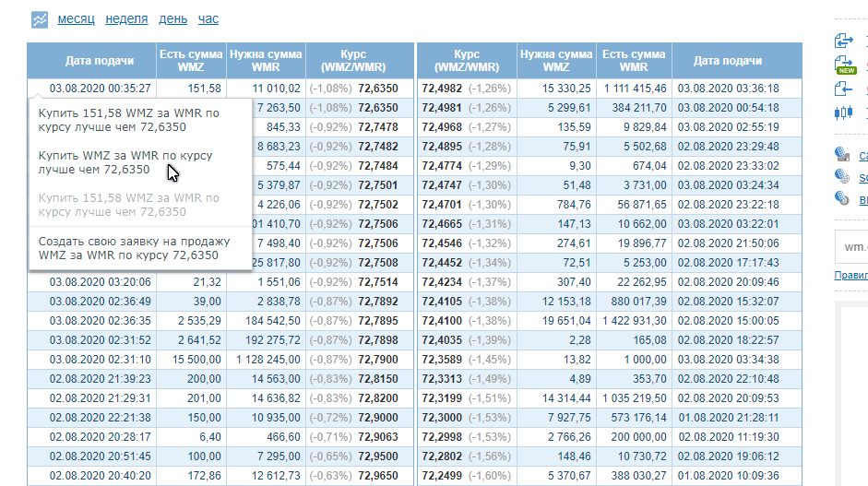Choose 'Купить 151,58 WMZ за WMR' popup item
868x486 pixels.
point(129,120)
